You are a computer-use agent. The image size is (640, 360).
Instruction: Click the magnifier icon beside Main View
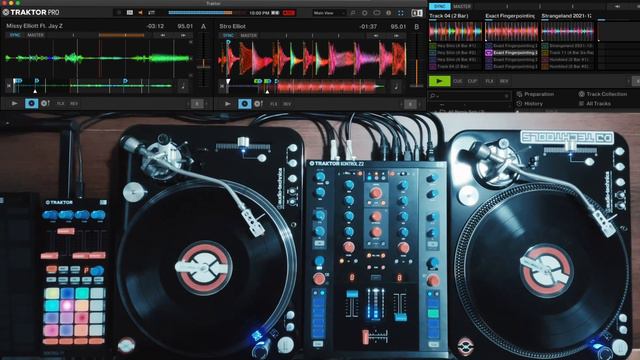(353, 13)
